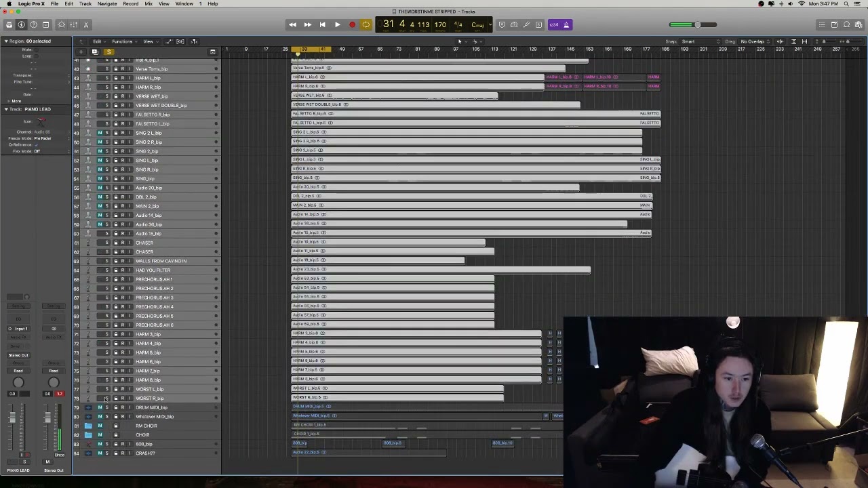This screenshot has width=868, height=488.
Task: Mute the RM CHOIR folder track
Action: 100,426
